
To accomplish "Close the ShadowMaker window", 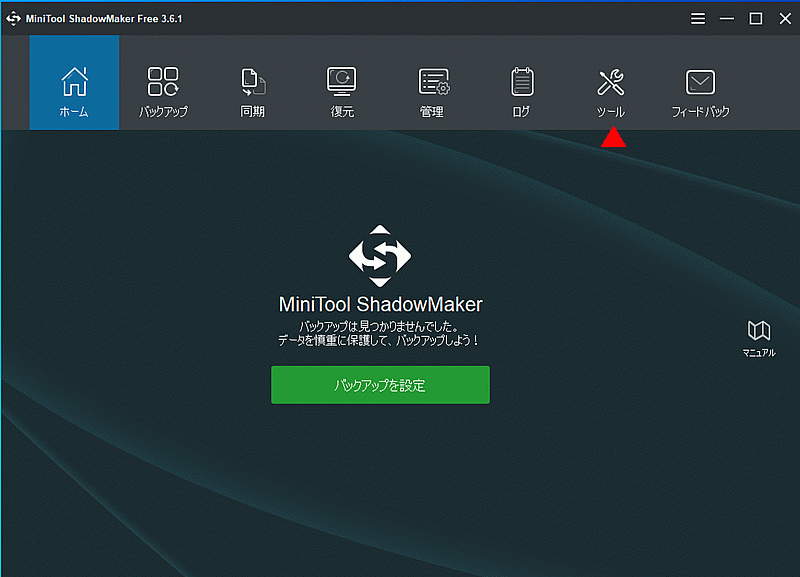I will coord(785,19).
